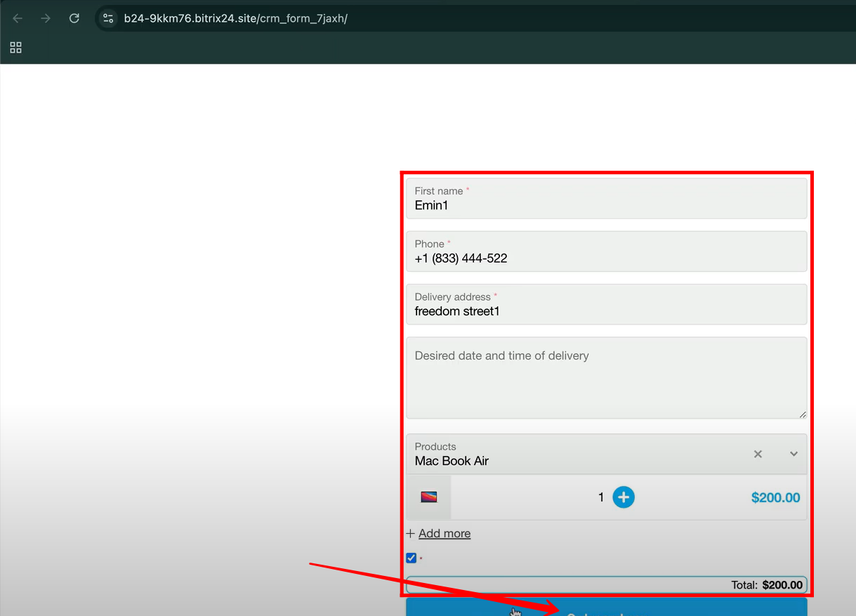This screenshot has height=616, width=856.
Task: Click the browser forward arrow
Action: click(x=46, y=18)
